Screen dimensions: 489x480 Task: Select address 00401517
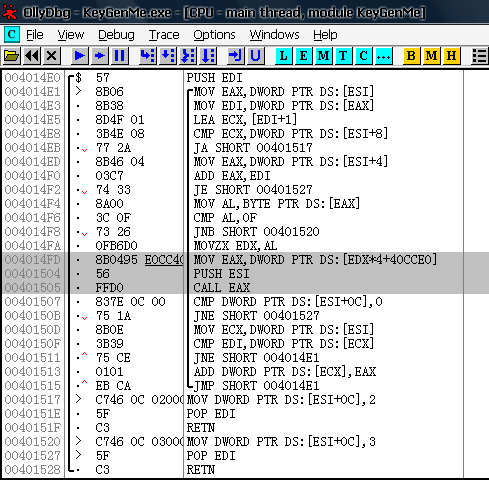click(32, 400)
